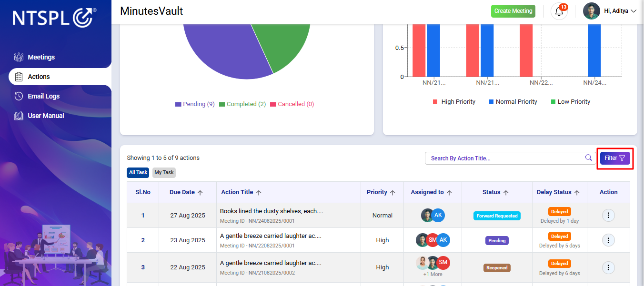Click Meeting ID - NN/21082025/0002 text

257,273
